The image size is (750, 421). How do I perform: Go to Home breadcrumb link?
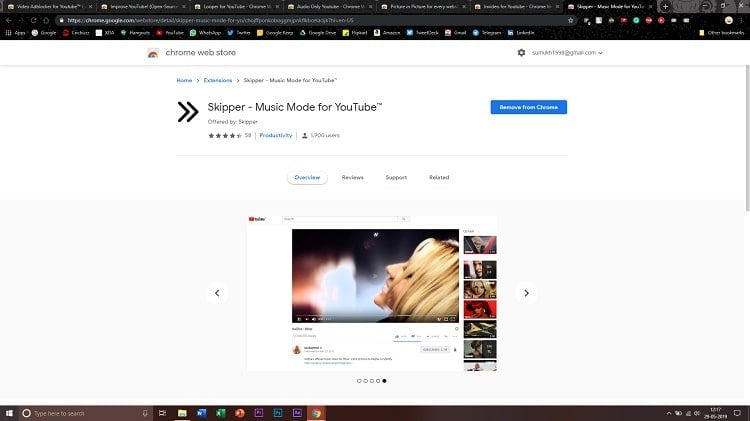pos(184,80)
